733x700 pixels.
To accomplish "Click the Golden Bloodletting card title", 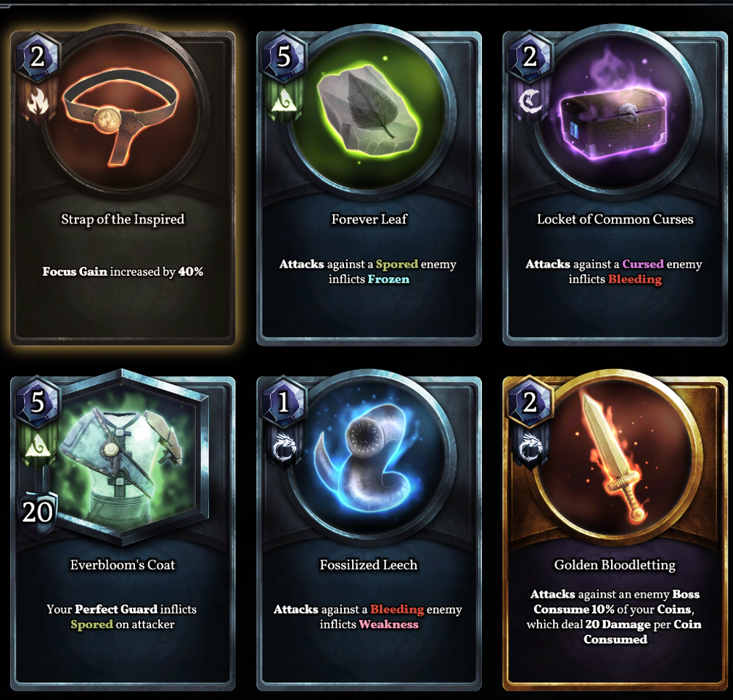I will tap(615, 565).
